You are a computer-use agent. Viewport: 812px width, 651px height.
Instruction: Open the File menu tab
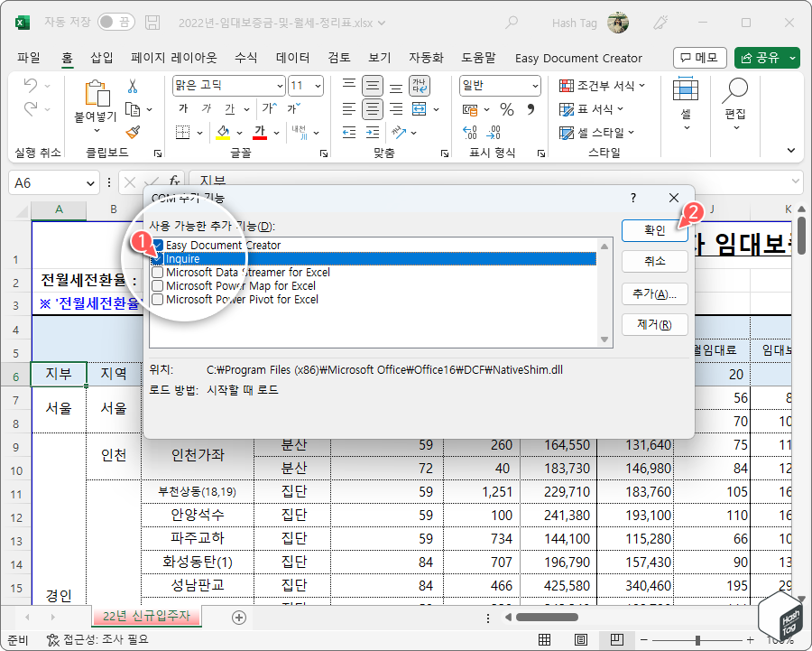click(29, 58)
